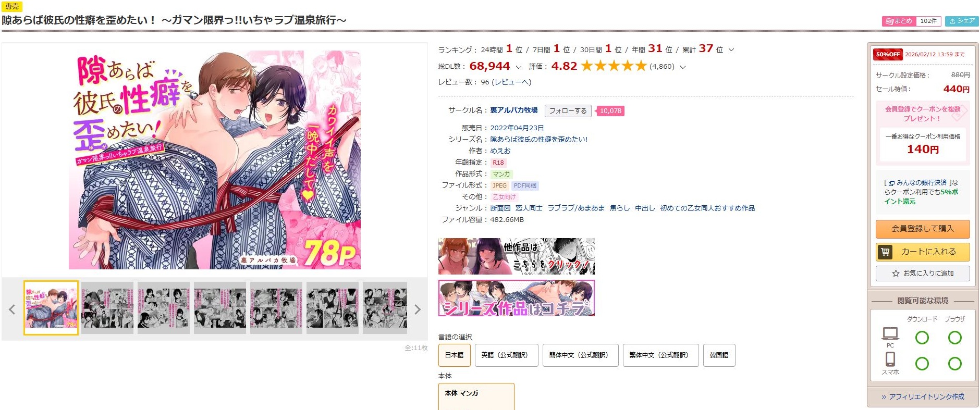Click the share icon button
The height and width of the screenshot is (410, 980).
point(962,21)
